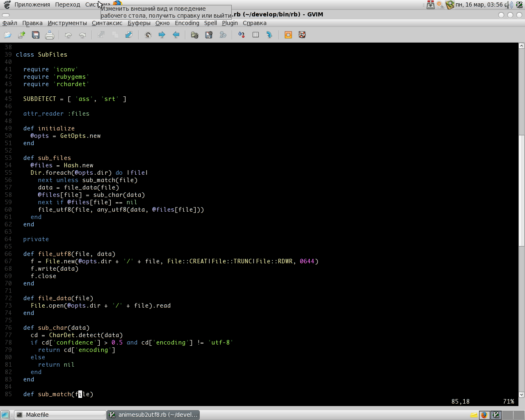Viewport: 525px width, 420px height.
Task: Click the Load Session folder icon
Action: coord(195,35)
